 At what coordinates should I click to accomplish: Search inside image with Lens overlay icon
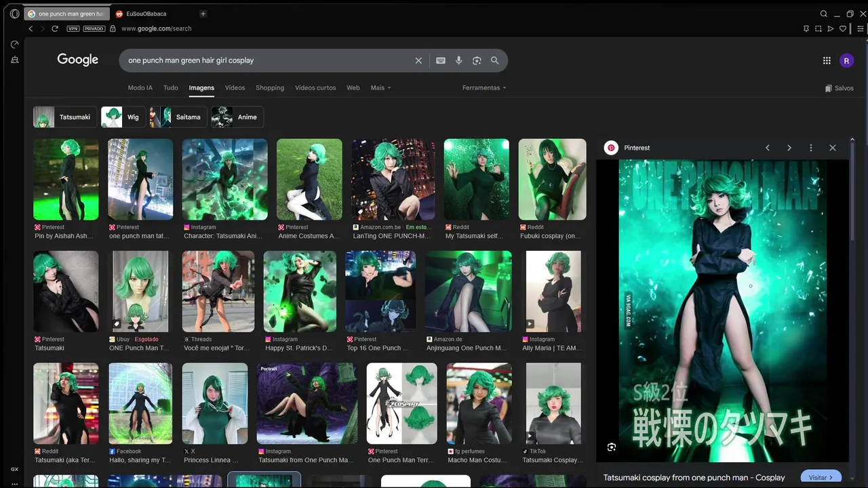point(612,447)
